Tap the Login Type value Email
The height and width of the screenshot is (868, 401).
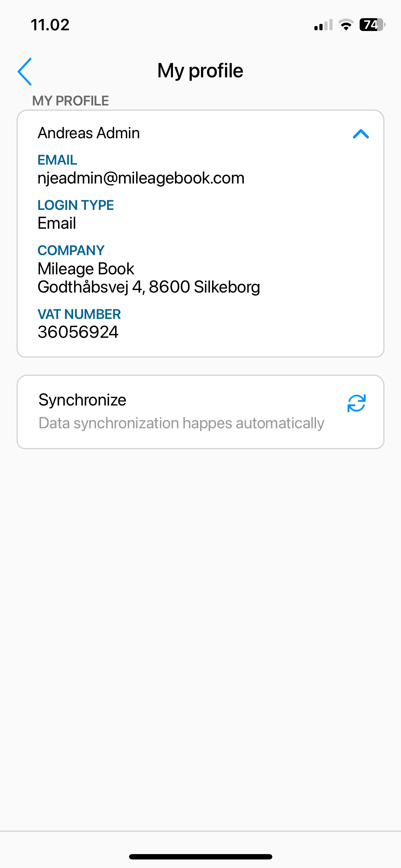pyautogui.click(x=57, y=223)
